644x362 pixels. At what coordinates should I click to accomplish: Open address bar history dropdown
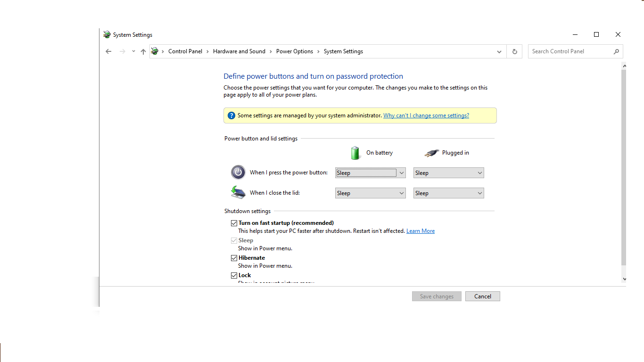click(x=499, y=51)
